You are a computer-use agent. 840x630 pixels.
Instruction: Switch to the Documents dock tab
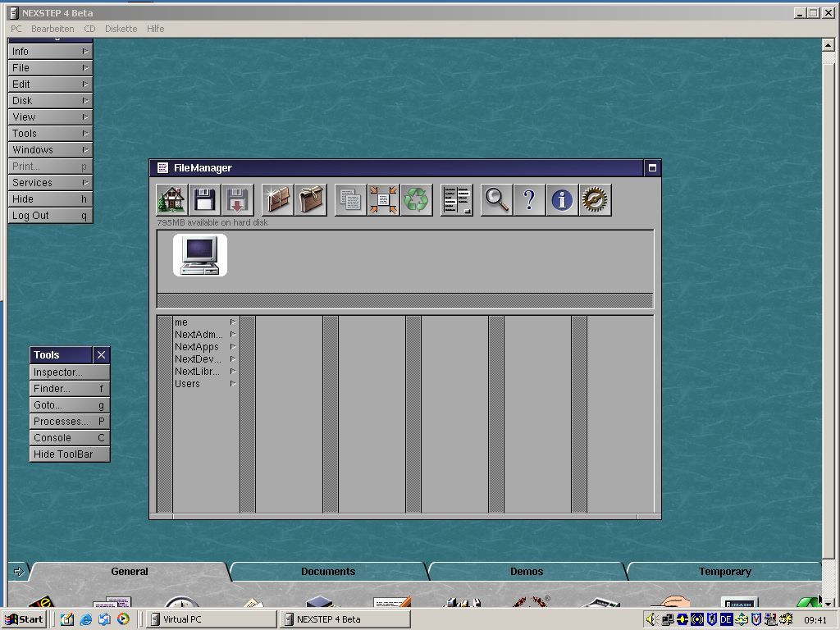click(328, 572)
